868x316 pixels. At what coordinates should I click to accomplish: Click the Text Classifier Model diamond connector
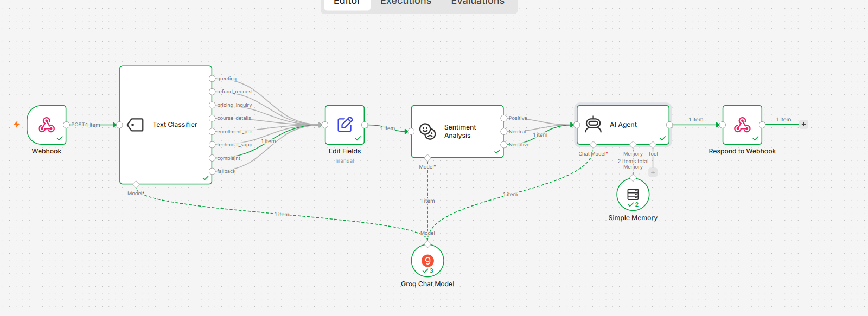[136, 185]
